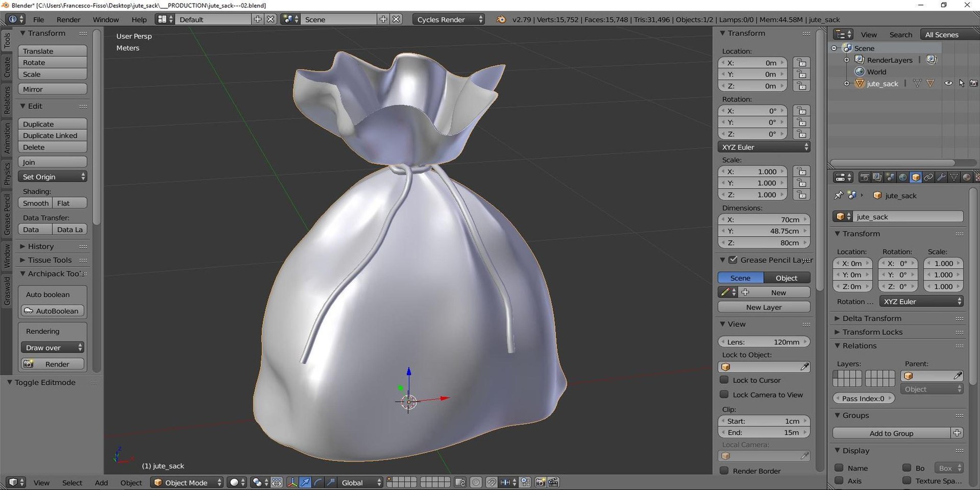This screenshot has height=490, width=980.
Task: Open the Material sphere properties tab
Action: coord(967,177)
